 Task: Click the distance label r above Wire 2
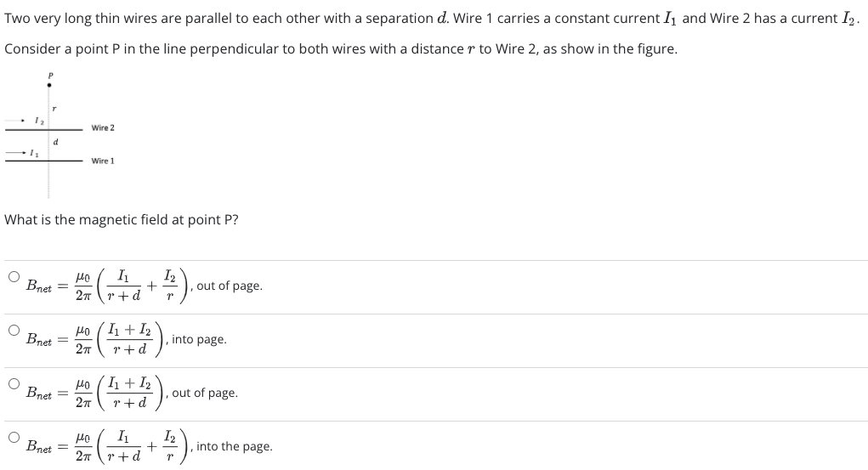(x=54, y=109)
